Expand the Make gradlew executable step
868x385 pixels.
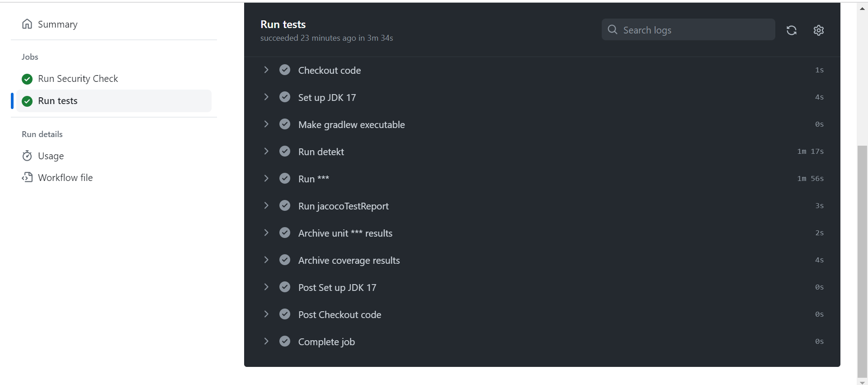[x=266, y=124]
